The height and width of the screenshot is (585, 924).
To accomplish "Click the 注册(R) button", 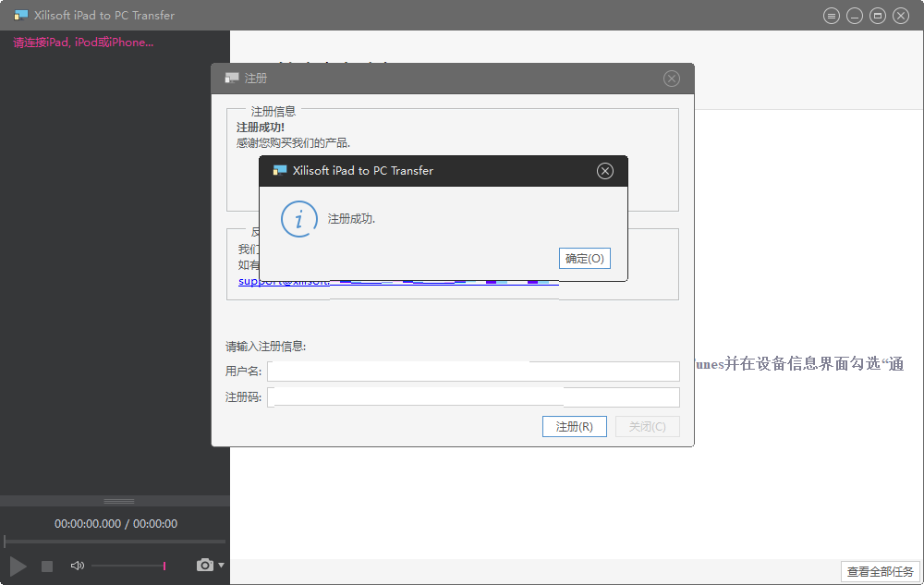I will coord(575,427).
